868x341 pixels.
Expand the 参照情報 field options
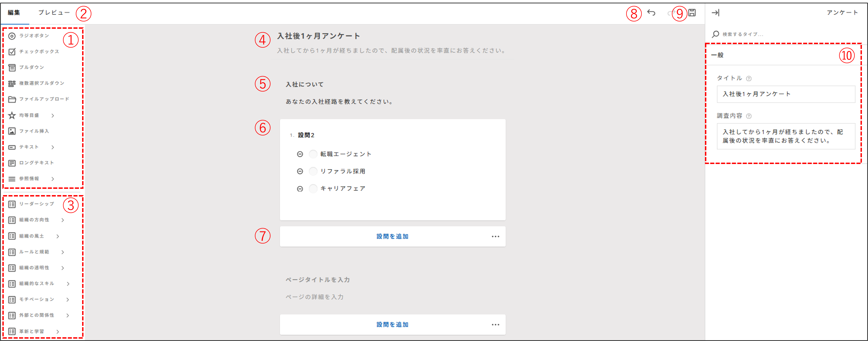coord(53,179)
